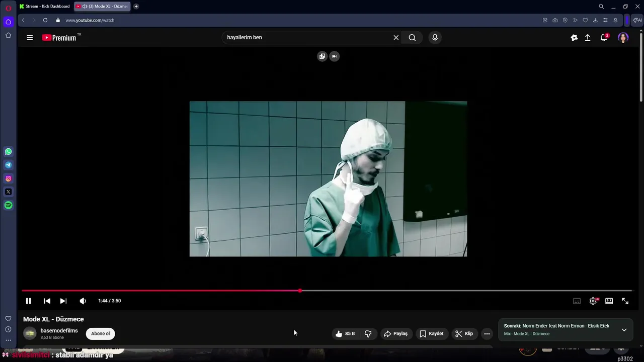Click the 1:44 / 3:50 time display
Viewport: 644px width, 362px height.
point(110,301)
